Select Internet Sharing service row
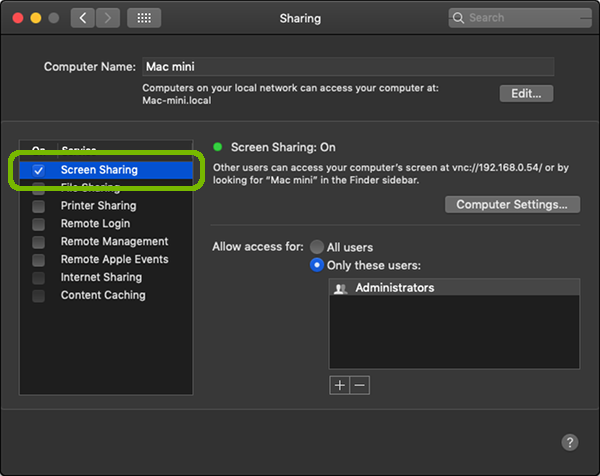The height and width of the screenshot is (476, 600). [106, 277]
